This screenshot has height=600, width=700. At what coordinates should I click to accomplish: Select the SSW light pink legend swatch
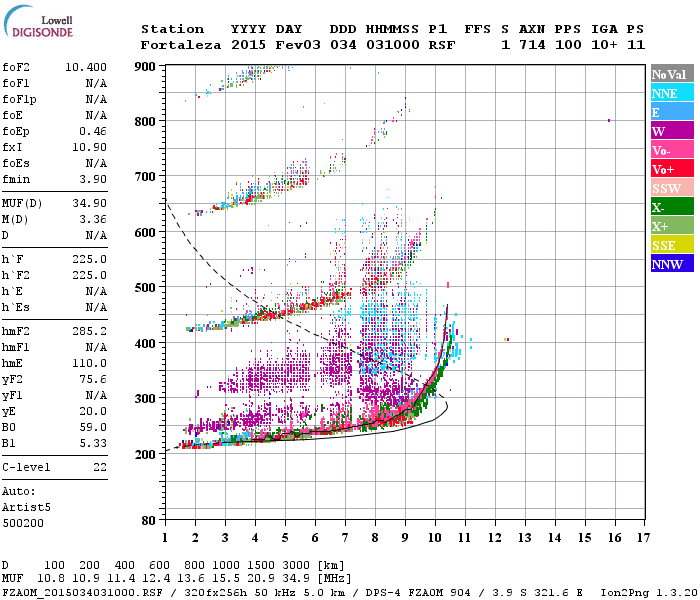point(672,188)
